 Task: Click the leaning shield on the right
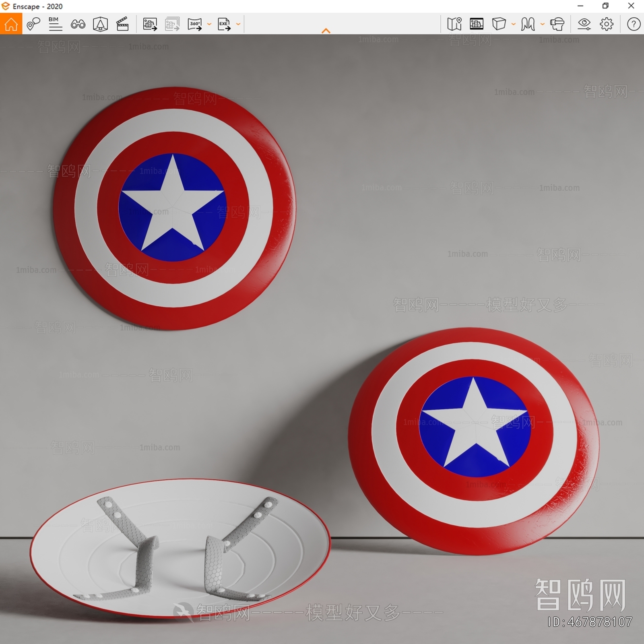[474, 442]
